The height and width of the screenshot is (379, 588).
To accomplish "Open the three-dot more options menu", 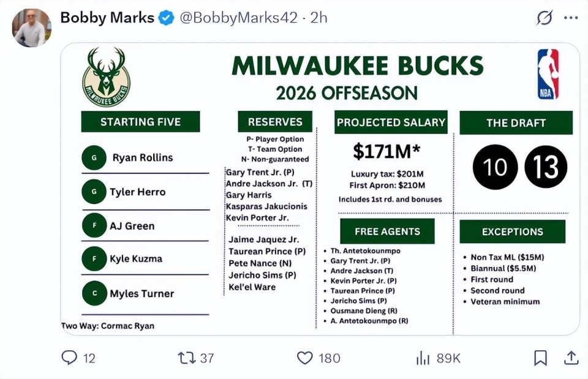I will [x=571, y=18].
